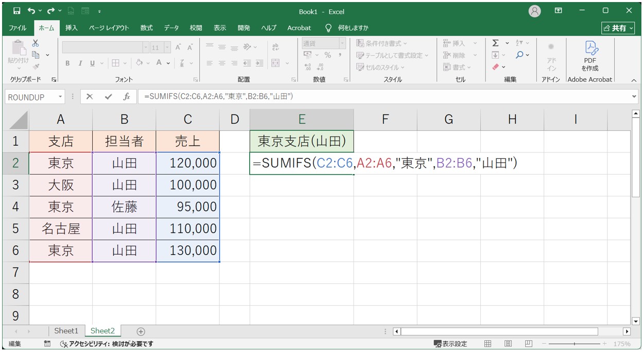Click the macro recording status bar icon

[x=47, y=344]
